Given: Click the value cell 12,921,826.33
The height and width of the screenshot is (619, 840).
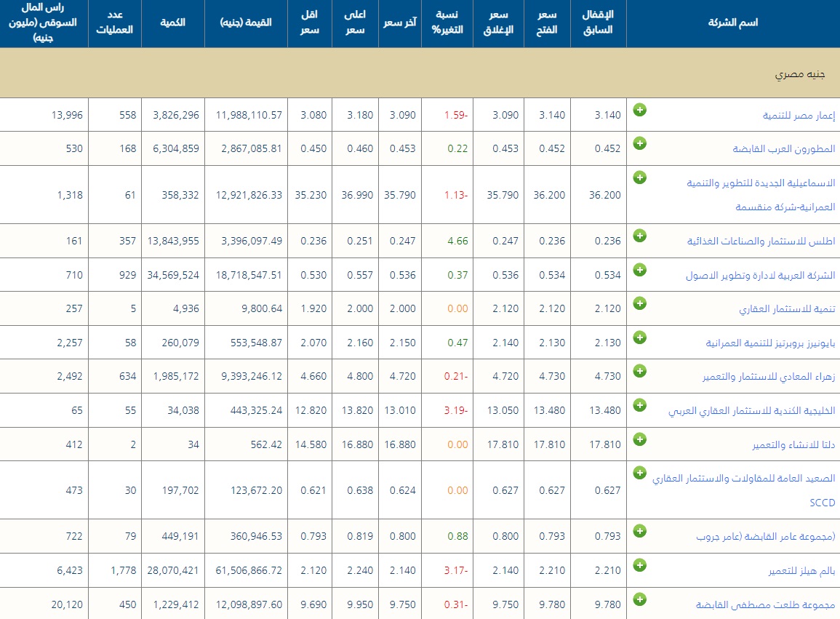Looking at the screenshot, I should [249, 194].
